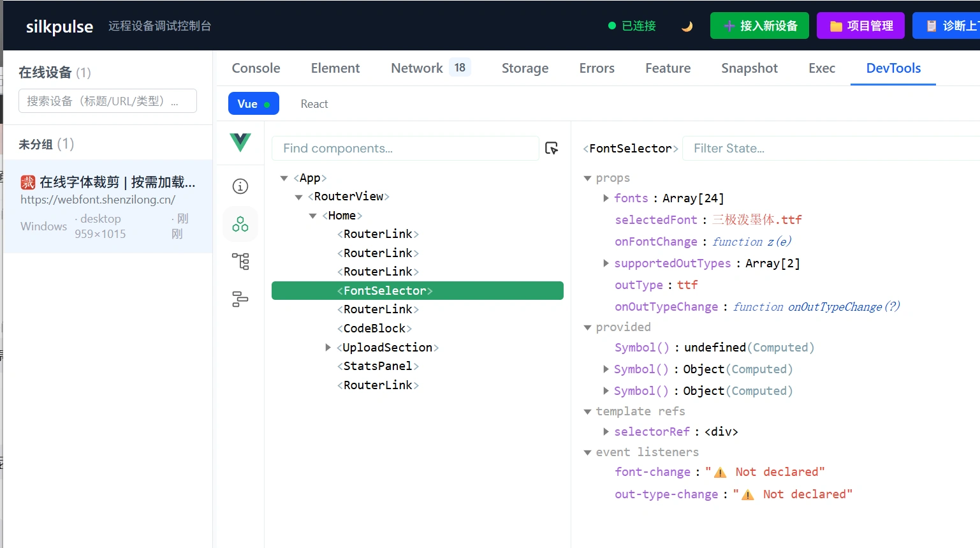Open the Storage tab

[525, 68]
